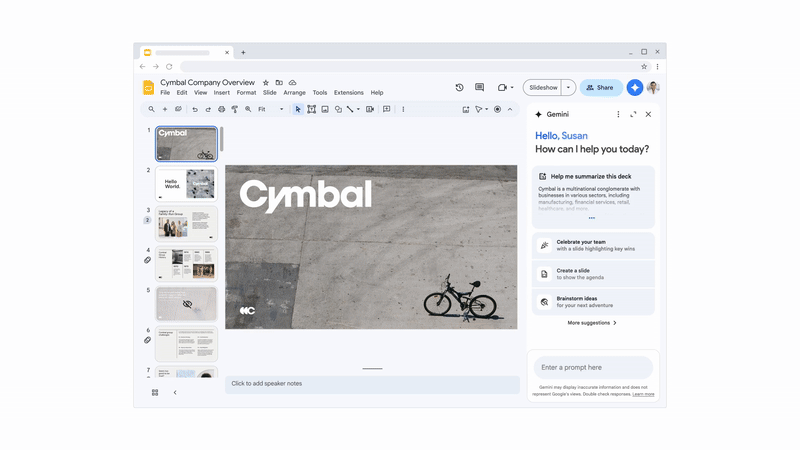Click the insert image placeholder icon at toolbar right
This screenshot has height=450, width=800.
coord(466,109)
